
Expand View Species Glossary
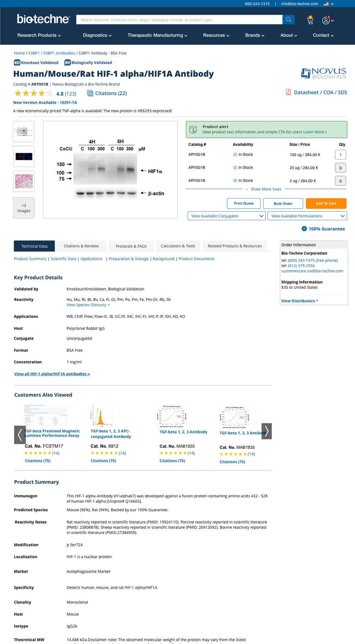point(88,305)
